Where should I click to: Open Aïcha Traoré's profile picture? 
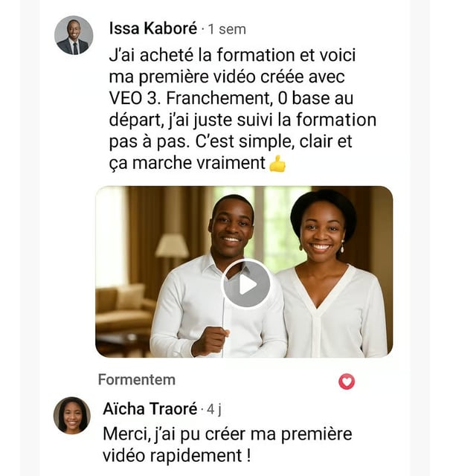point(72,415)
